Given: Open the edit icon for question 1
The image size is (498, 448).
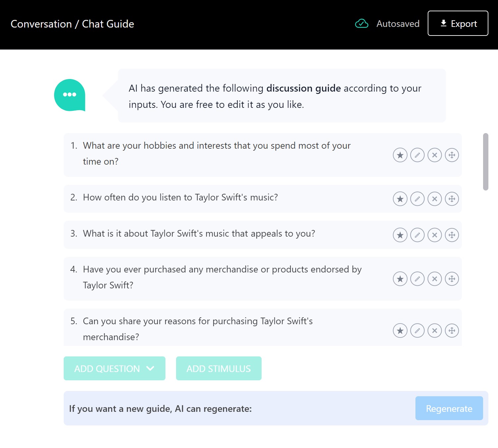Looking at the screenshot, I should click(x=417, y=155).
